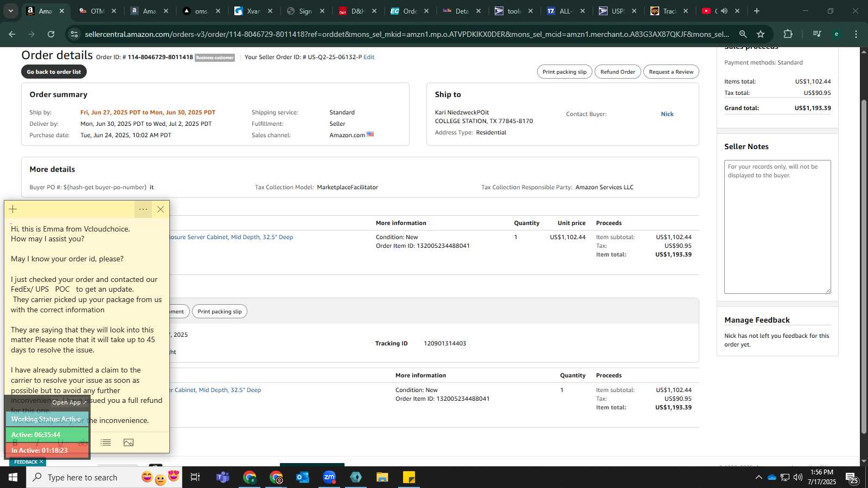Bookmark this page with the star icon
Image resolution: width=868 pixels, height=488 pixels.
click(761, 34)
